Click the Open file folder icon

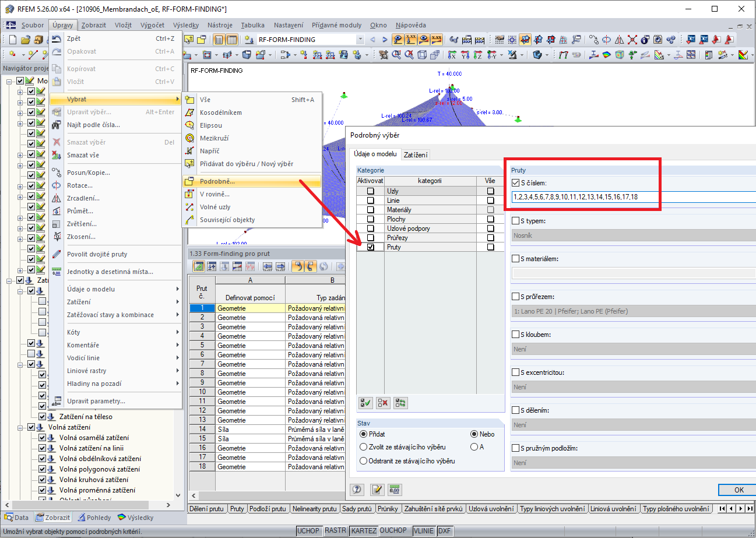(25, 40)
